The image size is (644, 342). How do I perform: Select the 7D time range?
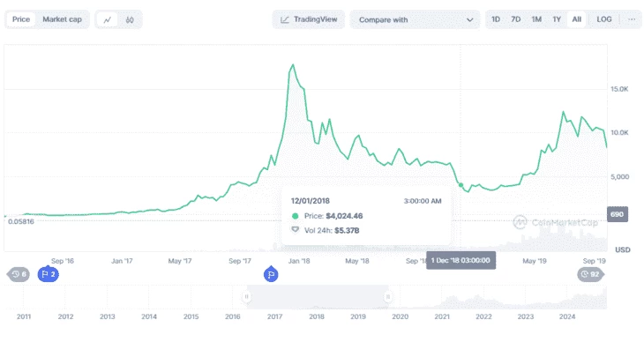[516, 19]
